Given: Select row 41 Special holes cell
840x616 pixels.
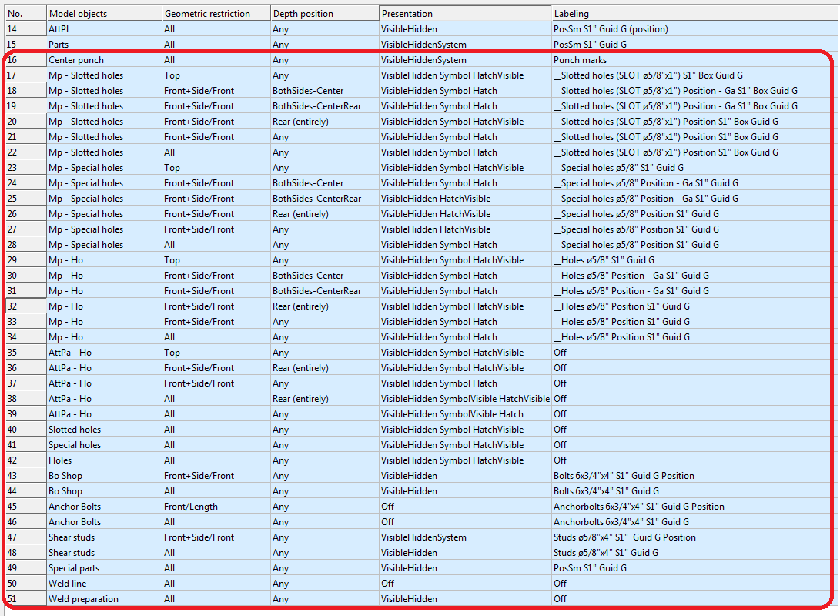Looking at the screenshot, I should coord(104,445).
